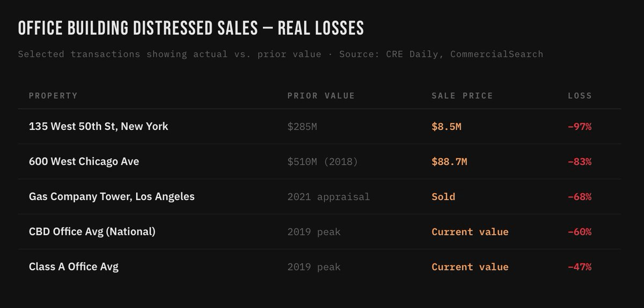644x308 pixels.
Task: Click the $8.5M sale price
Action: point(447,127)
